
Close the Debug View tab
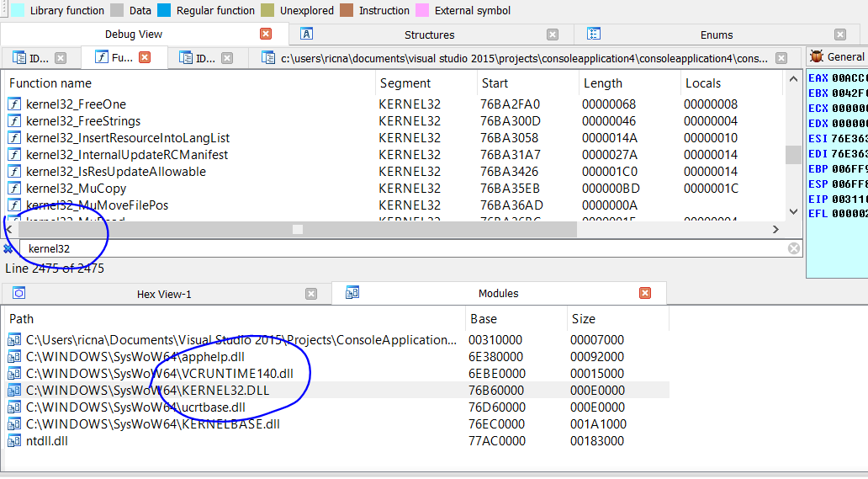266,35
